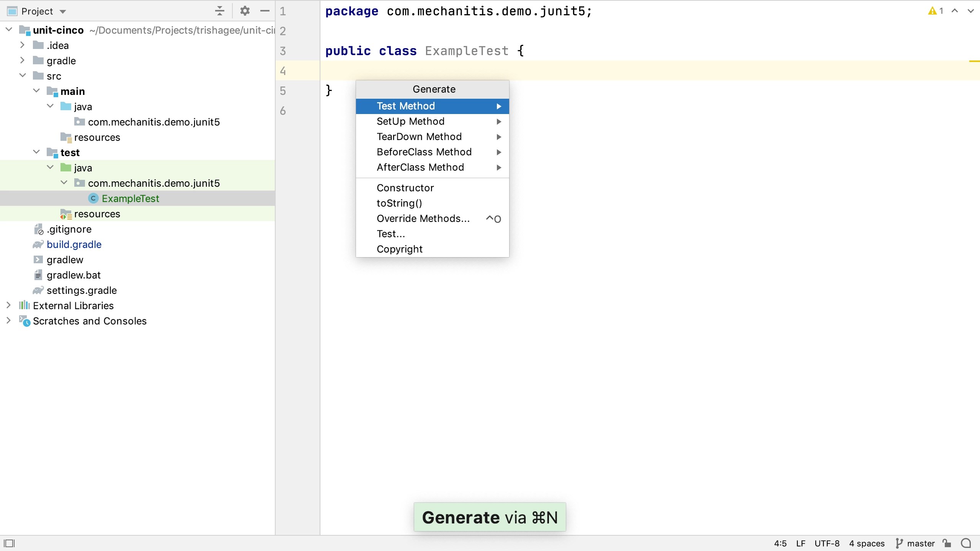This screenshot has width=980, height=551.
Task: Navigate to previous problem with up chevron icon
Action: [955, 11]
